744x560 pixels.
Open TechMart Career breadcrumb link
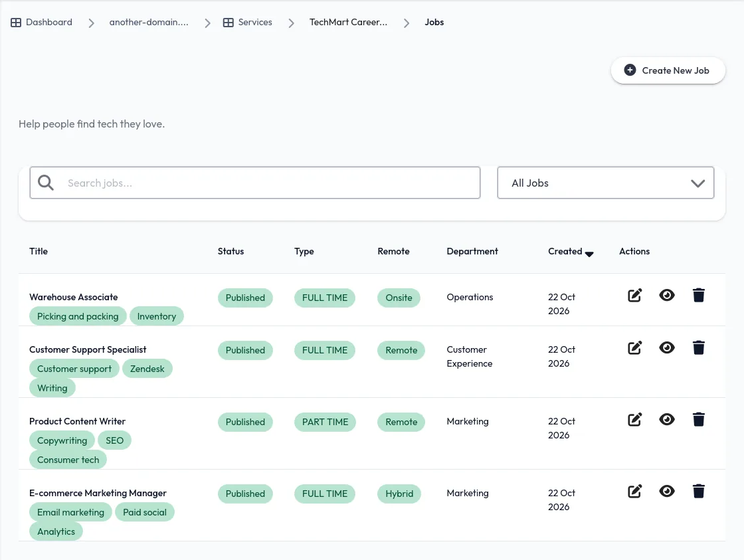pyautogui.click(x=348, y=23)
